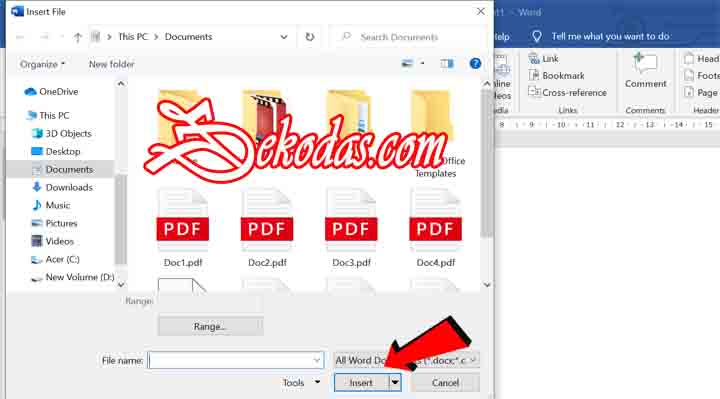Click Bookmark in Word's ribbon
Viewport: 720px width, 399px height.
pos(557,76)
